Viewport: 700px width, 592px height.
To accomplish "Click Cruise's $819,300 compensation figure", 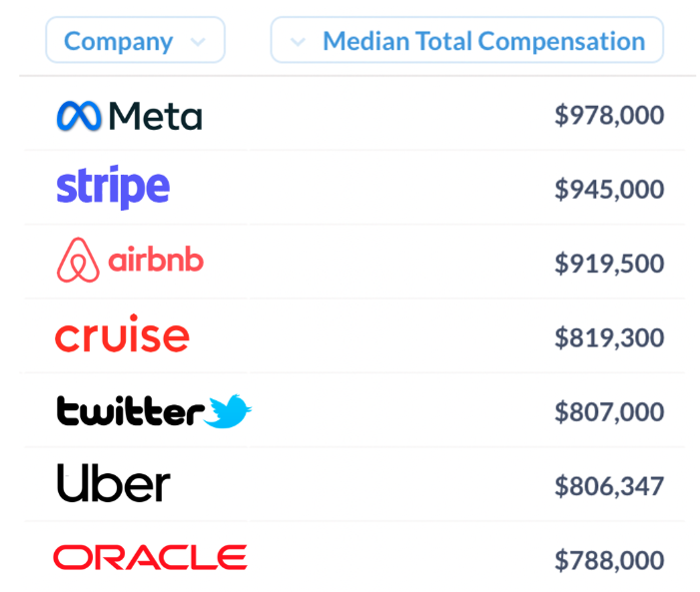I will click(x=609, y=337).
